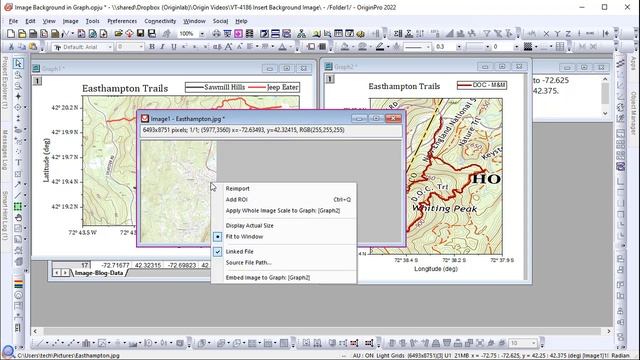Open the zoom percentage 100% dropdown
This screenshot has height=360, width=640.
coord(202,34)
